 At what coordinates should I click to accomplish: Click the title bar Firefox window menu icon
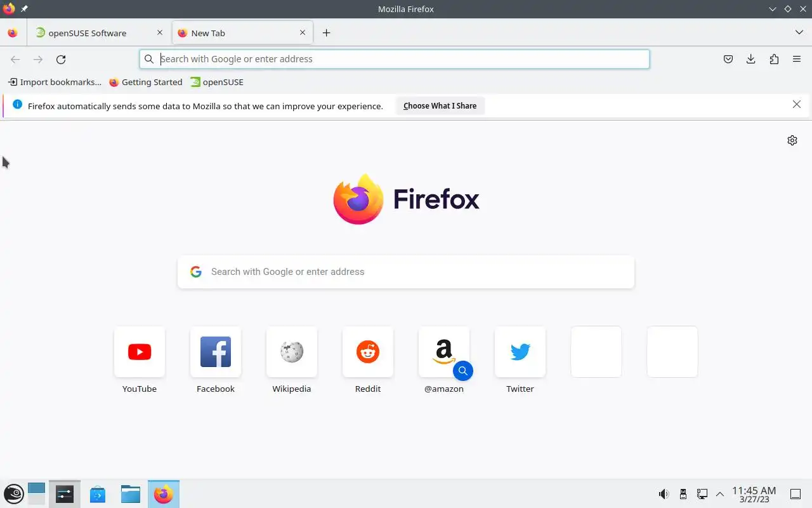click(x=9, y=9)
